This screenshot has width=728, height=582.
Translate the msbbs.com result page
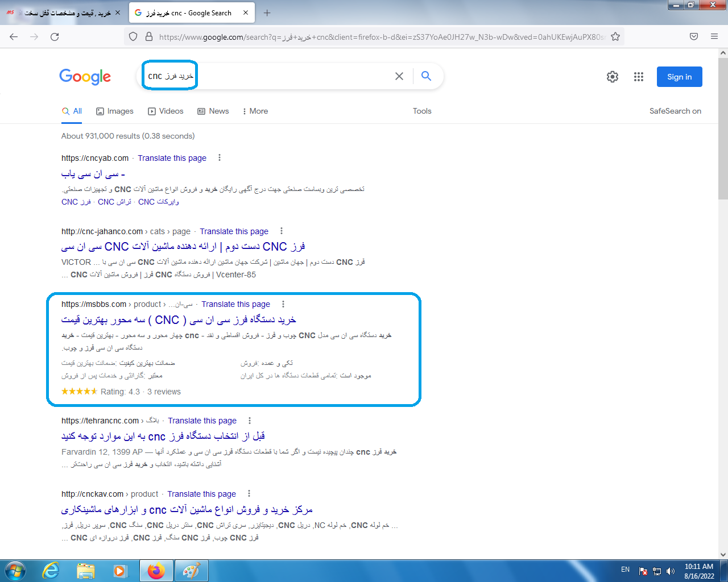point(235,304)
